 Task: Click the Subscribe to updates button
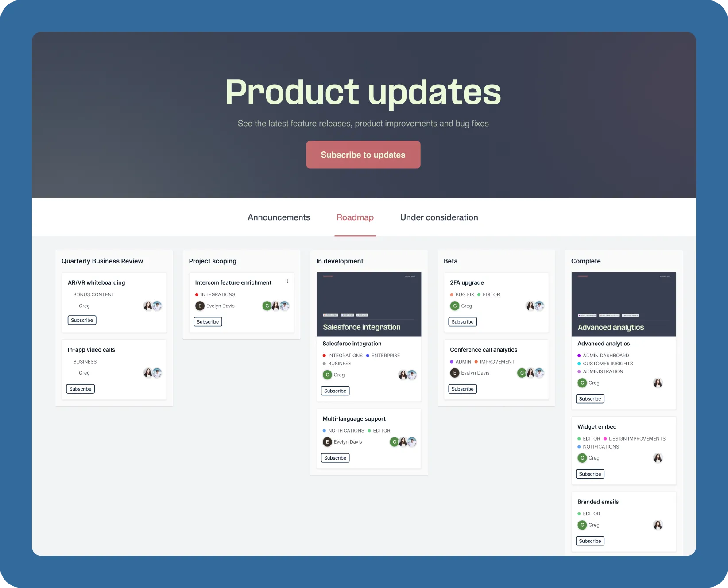point(363,155)
